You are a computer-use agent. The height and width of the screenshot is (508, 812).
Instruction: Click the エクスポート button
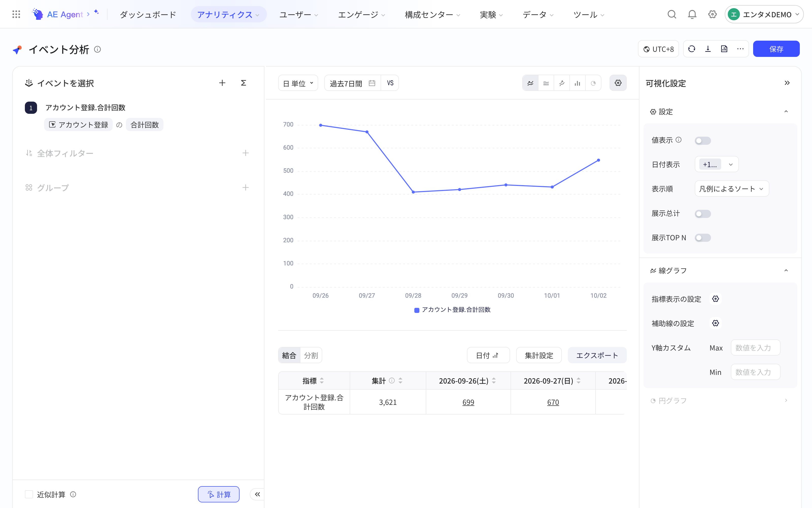pos(597,355)
